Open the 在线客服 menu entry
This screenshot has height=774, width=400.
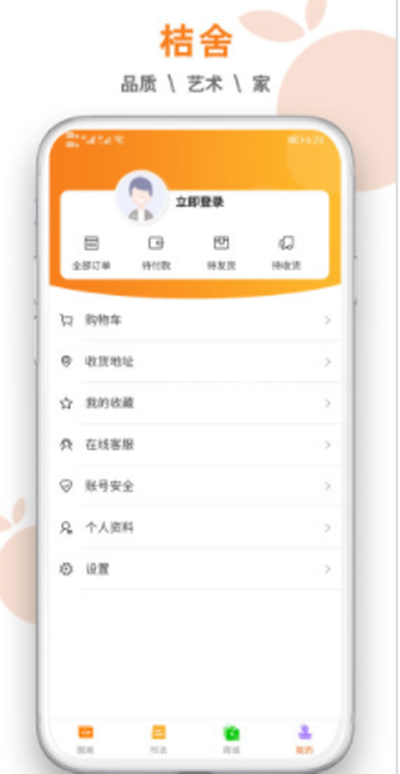[196, 445]
